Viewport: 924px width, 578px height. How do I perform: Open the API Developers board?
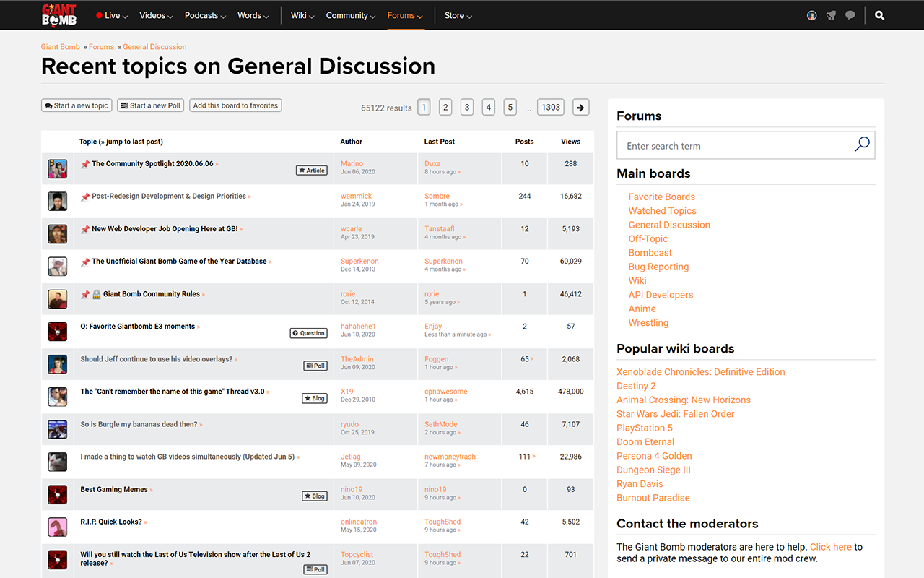tap(661, 295)
